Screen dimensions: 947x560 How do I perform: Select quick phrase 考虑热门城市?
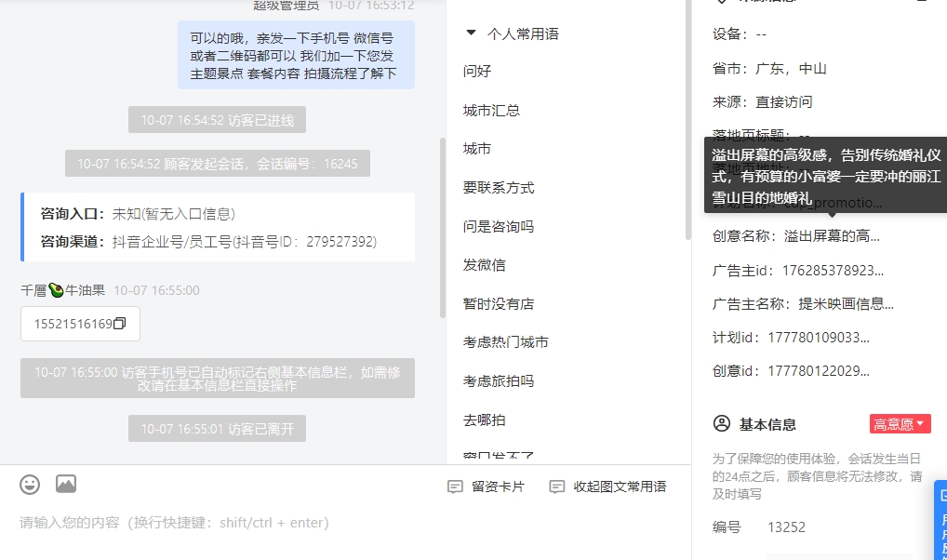[x=506, y=342]
